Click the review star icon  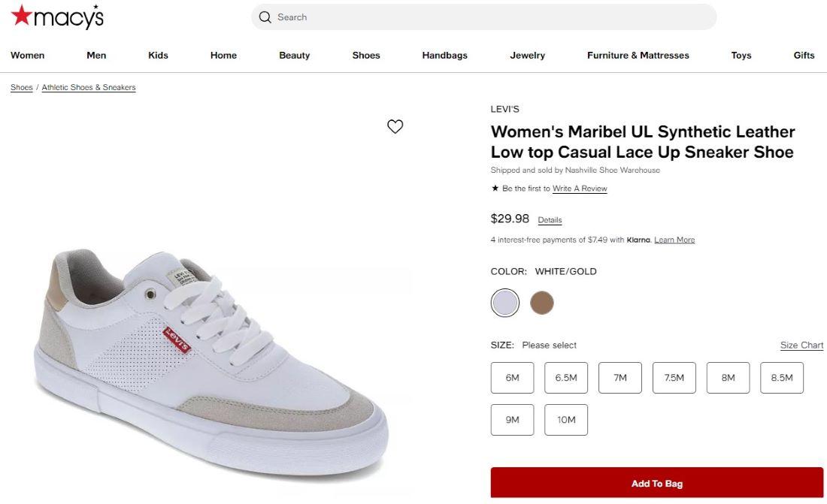495,189
